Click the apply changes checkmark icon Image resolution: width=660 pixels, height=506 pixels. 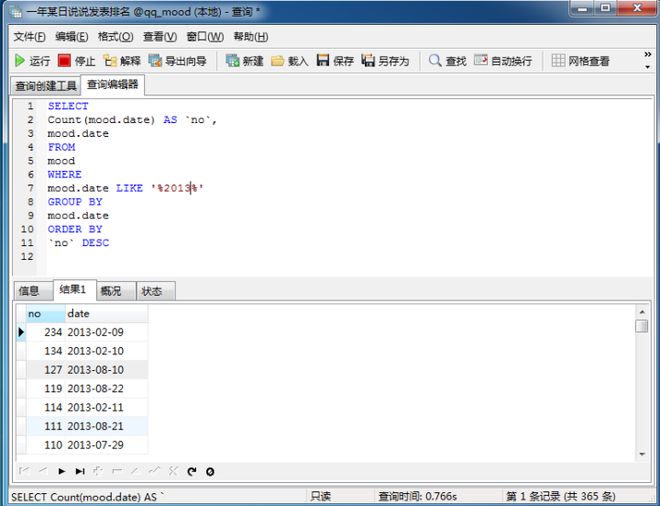[x=154, y=471]
